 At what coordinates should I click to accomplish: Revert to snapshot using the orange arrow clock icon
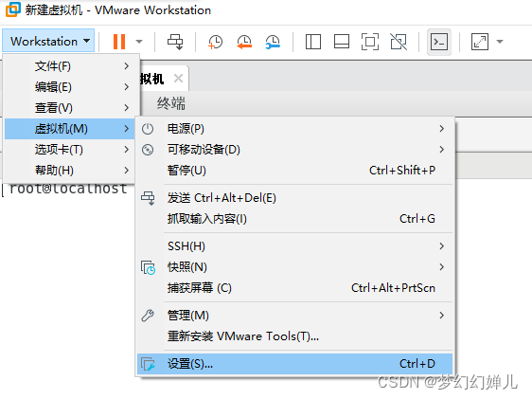[244, 42]
